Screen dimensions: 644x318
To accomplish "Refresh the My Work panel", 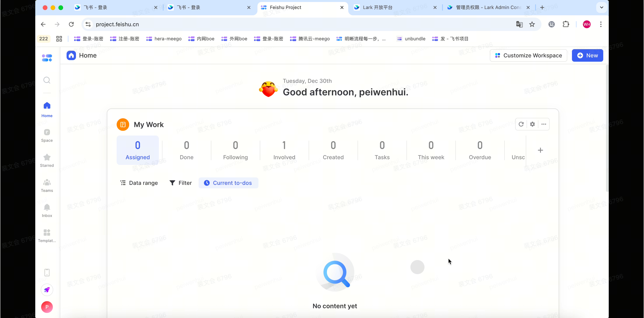I will pyautogui.click(x=521, y=124).
